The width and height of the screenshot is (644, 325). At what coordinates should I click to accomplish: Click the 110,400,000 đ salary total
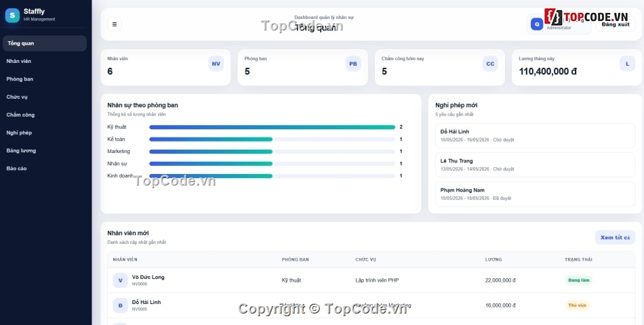tap(548, 71)
